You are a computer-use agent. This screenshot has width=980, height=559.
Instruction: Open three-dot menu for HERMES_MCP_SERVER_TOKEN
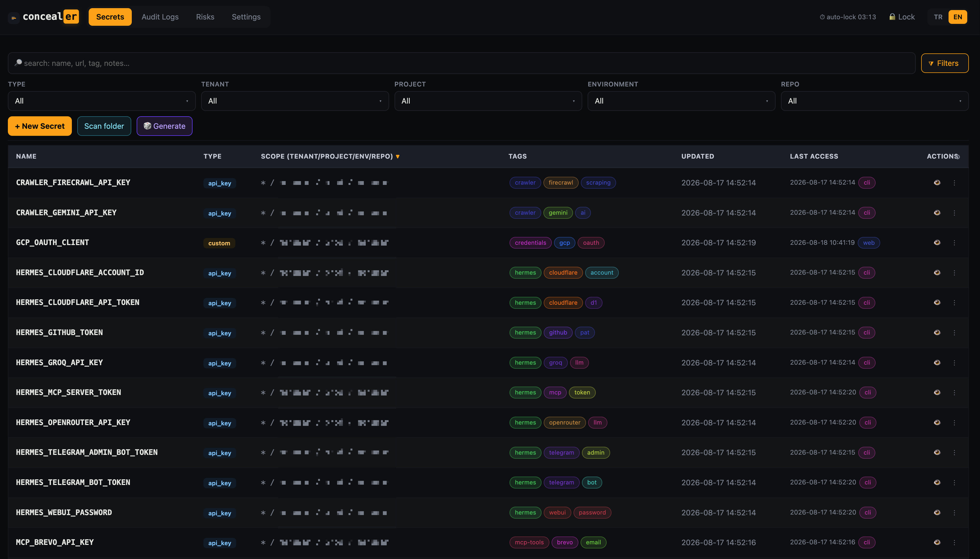[954, 392]
